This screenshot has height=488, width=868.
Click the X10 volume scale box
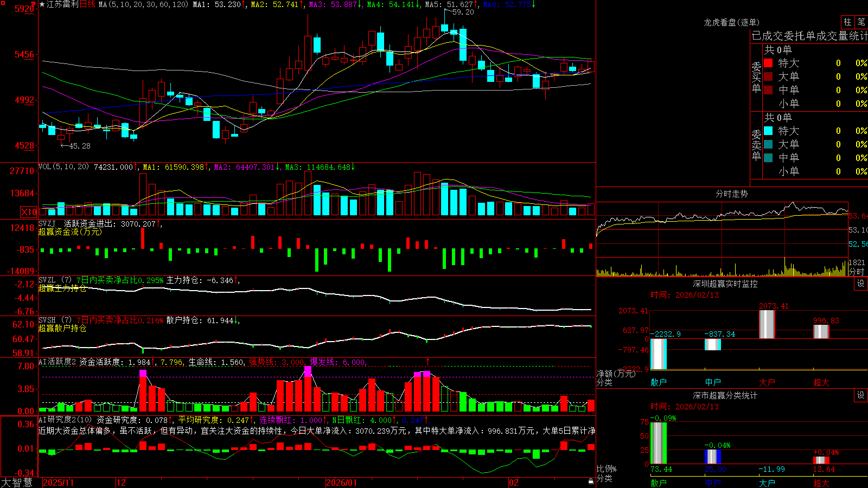(x=29, y=212)
